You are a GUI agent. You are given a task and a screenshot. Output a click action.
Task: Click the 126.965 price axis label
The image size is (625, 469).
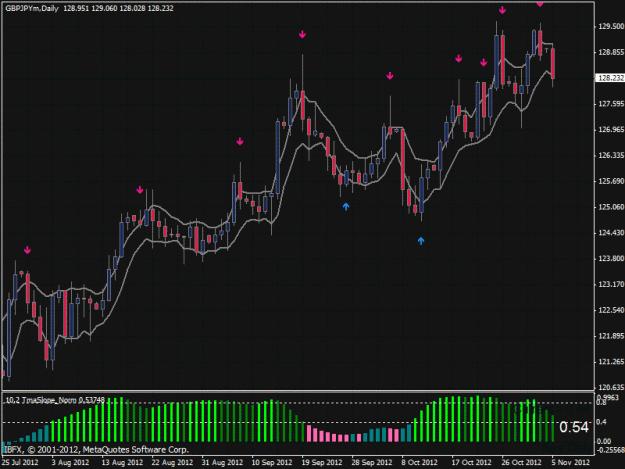611,130
